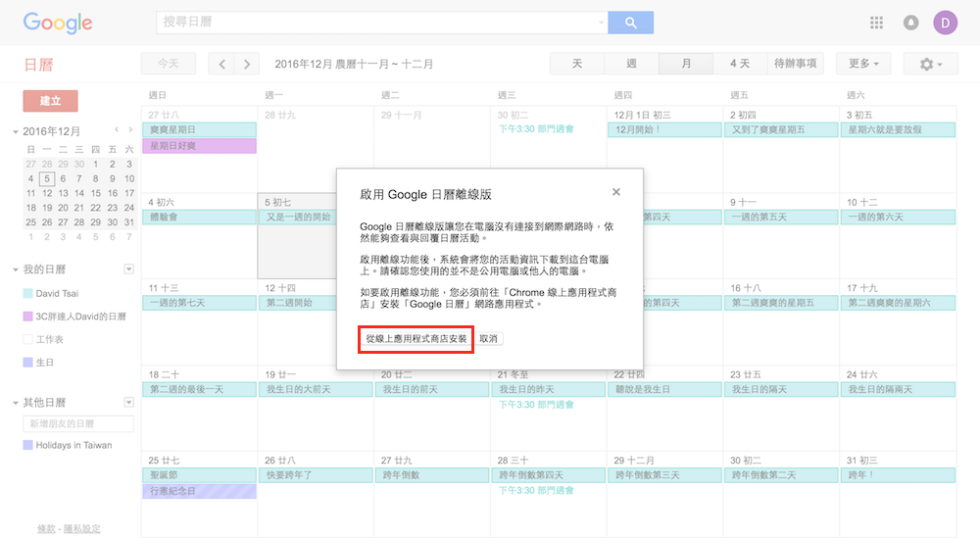Close the offline calendar dialog
980x538 pixels.
pos(615,193)
